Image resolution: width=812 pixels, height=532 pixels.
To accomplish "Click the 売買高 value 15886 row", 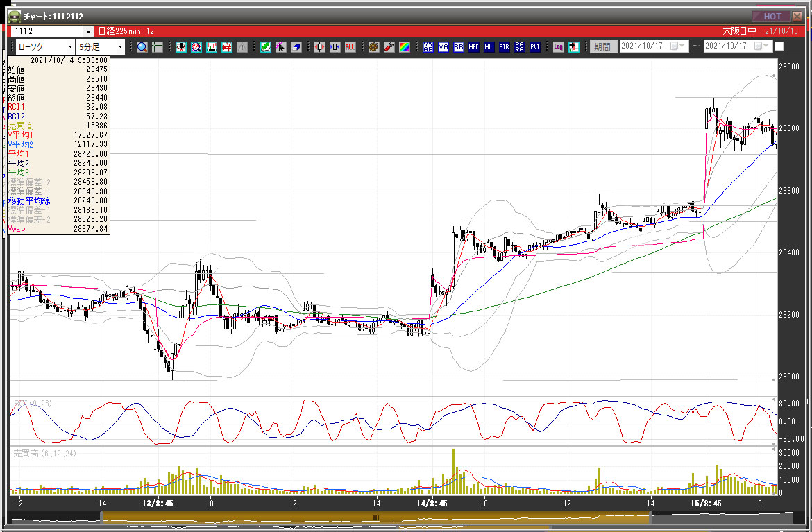I will tap(58, 126).
